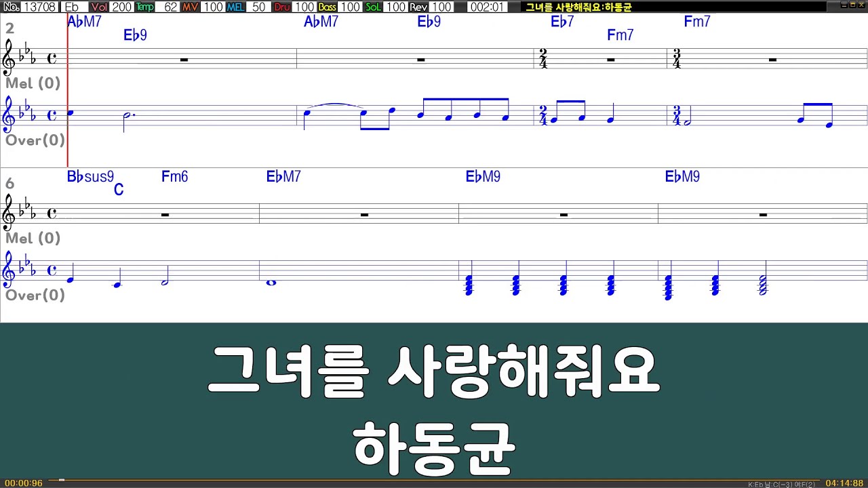Click the red Vol label

click(100, 7)
